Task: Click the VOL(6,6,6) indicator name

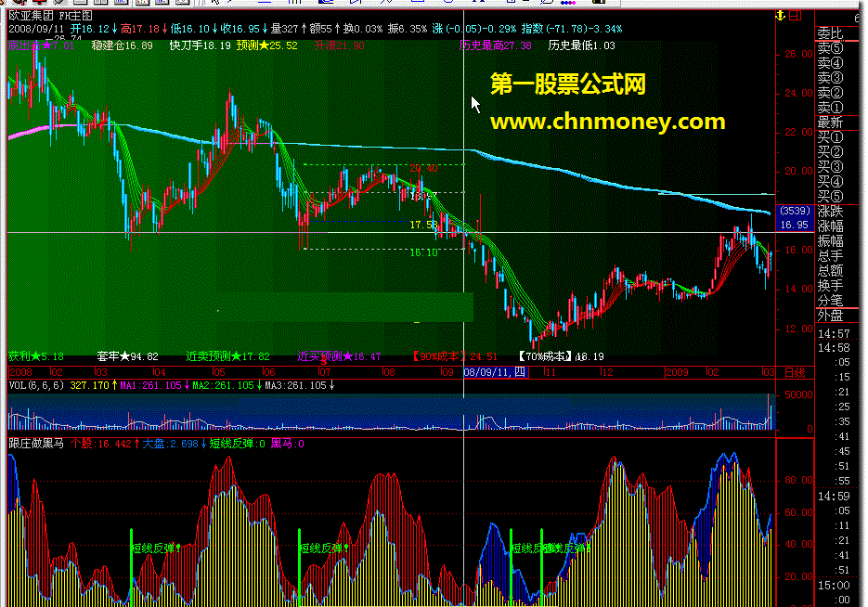Action: pyautogui.click(x=36, y=385)
